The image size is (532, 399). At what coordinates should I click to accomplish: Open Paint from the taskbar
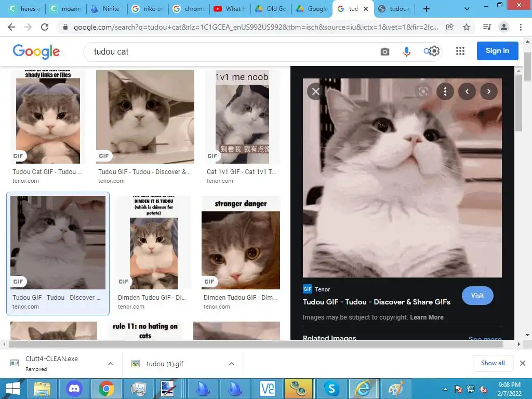(x=395, y=389)
